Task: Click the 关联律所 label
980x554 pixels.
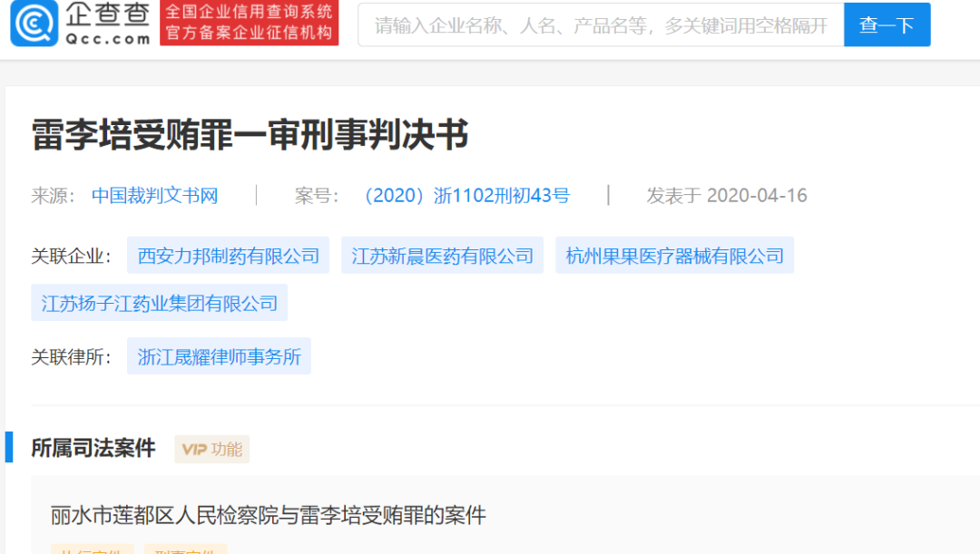Action: pos(72,357)
